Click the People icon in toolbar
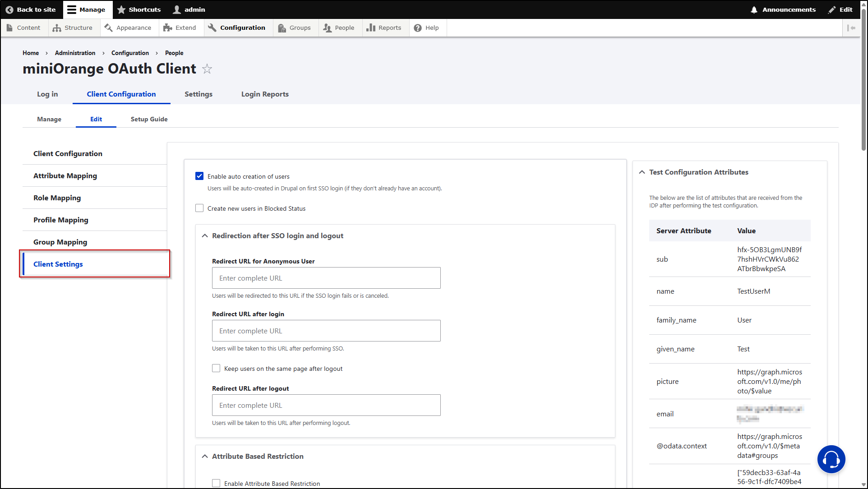This screenshot has height=489, width=868. (328, 28)
